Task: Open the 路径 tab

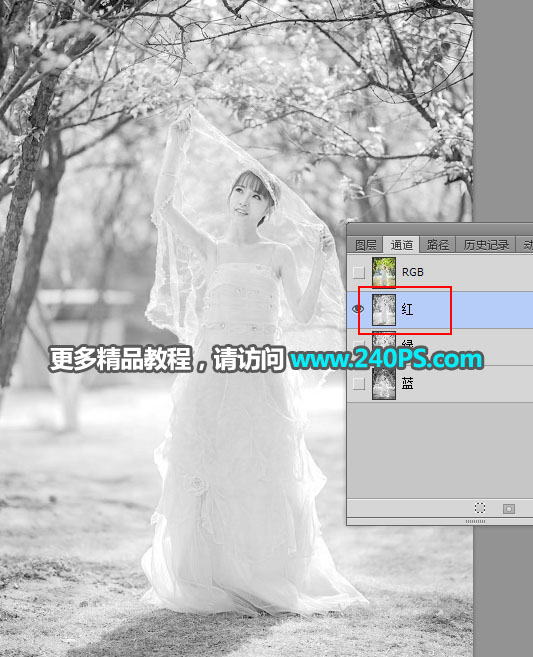Action: click(x=437, y=245)
